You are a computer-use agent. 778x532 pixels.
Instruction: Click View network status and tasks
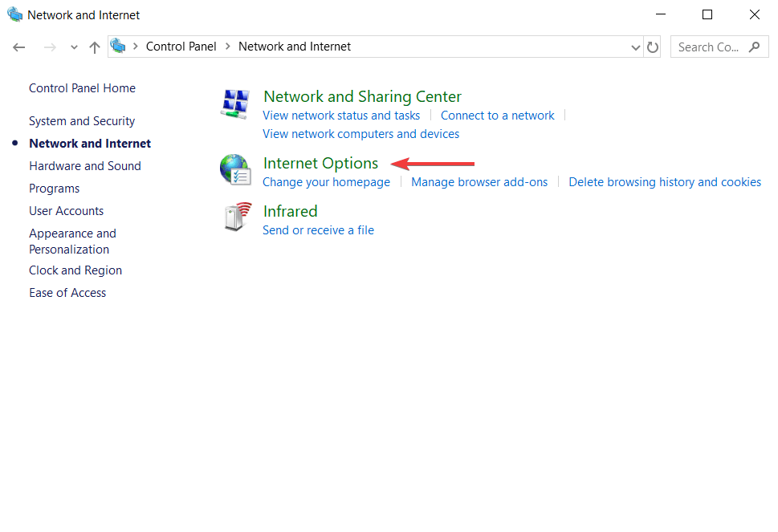tap(341, 116)
